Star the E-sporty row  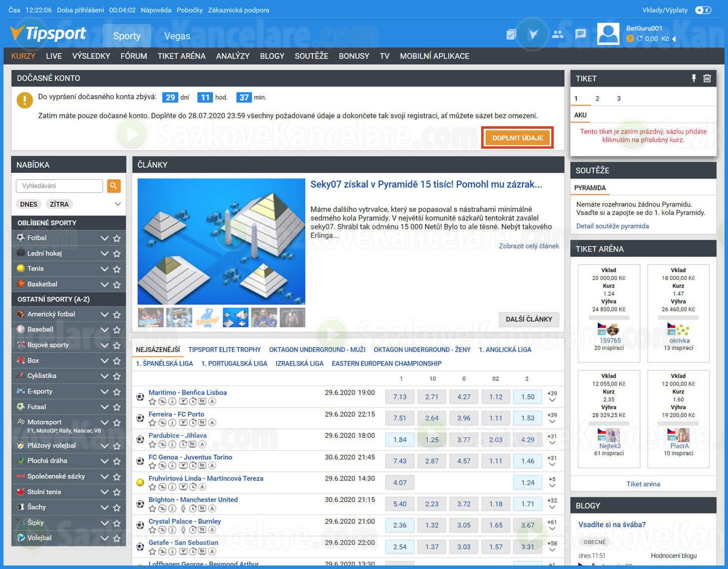tap(117, 392)
